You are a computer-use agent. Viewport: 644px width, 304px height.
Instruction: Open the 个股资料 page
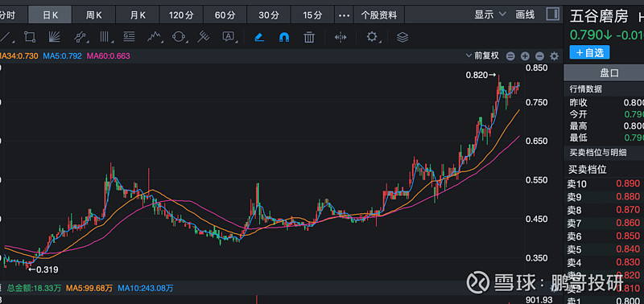pos(378,15)
